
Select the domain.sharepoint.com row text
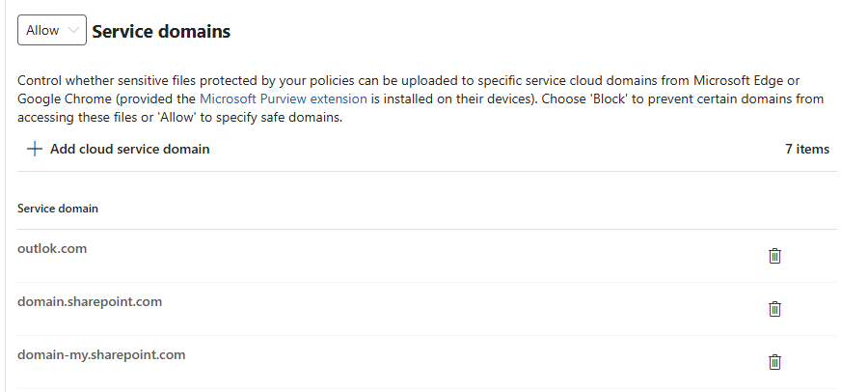click(90, 301)
